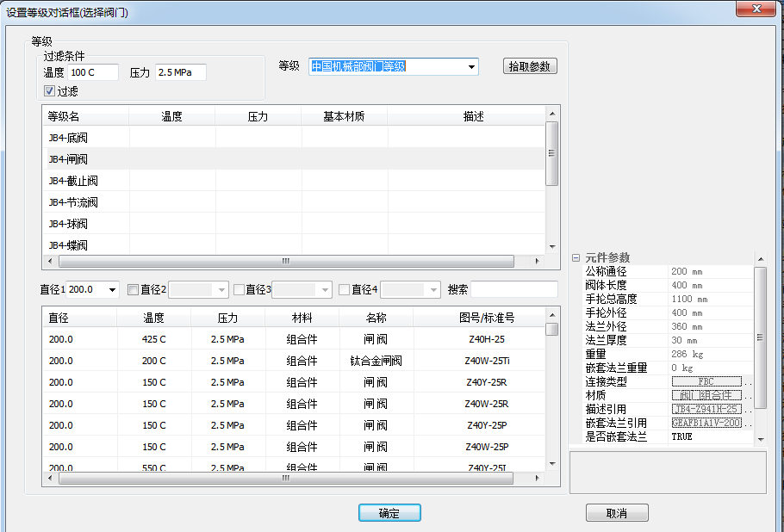Screen dimensions: 784x532
Task: Click left scroll arrow of valve table
Action: 49,479
